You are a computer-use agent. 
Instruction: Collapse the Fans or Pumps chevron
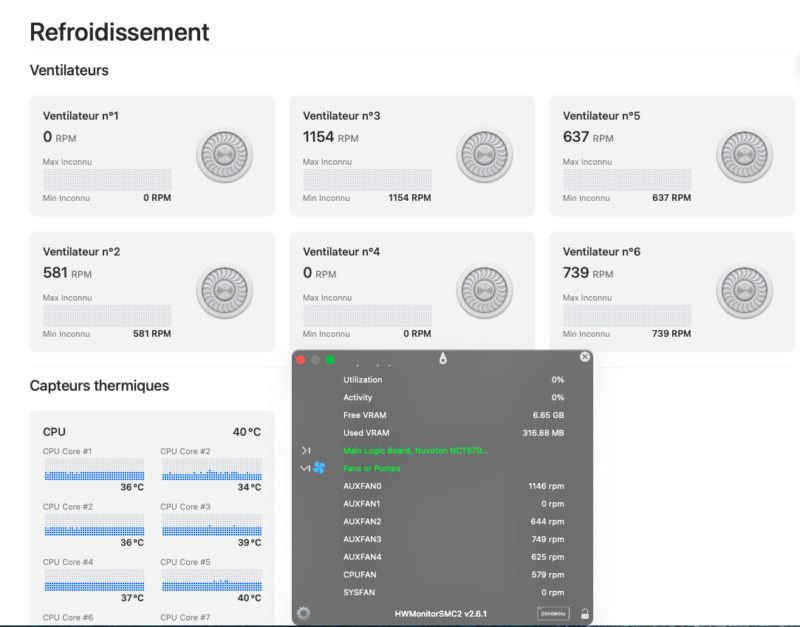coord(305,468)
